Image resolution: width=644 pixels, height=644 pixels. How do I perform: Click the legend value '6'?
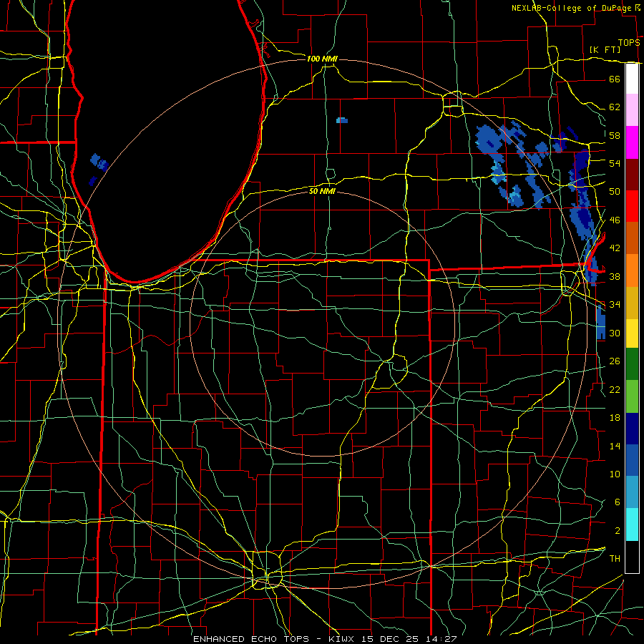(617, 502)
